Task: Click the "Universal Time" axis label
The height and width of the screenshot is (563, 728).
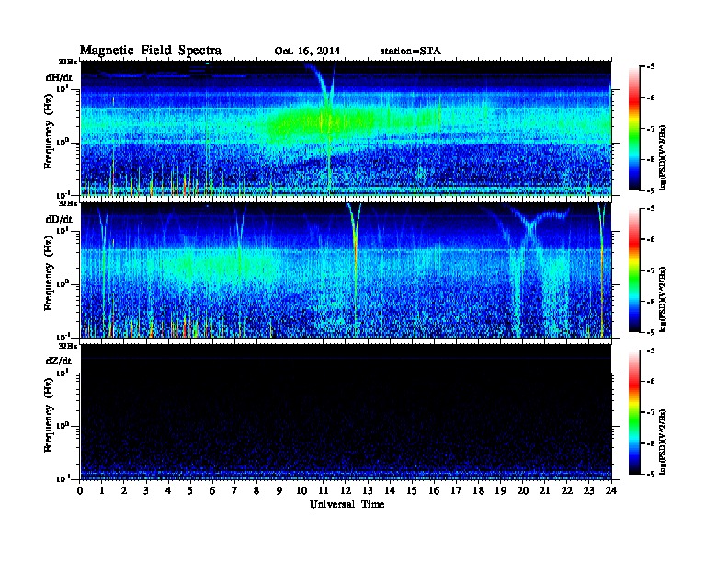Action: (347, 504)
